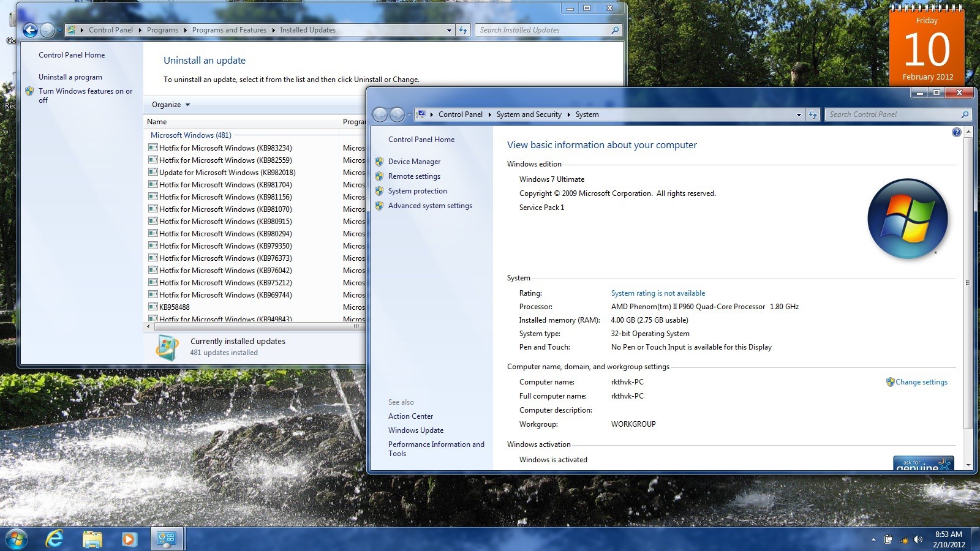
Task: Open Device Manager link in System window
Action: click(x=414, y=162)
